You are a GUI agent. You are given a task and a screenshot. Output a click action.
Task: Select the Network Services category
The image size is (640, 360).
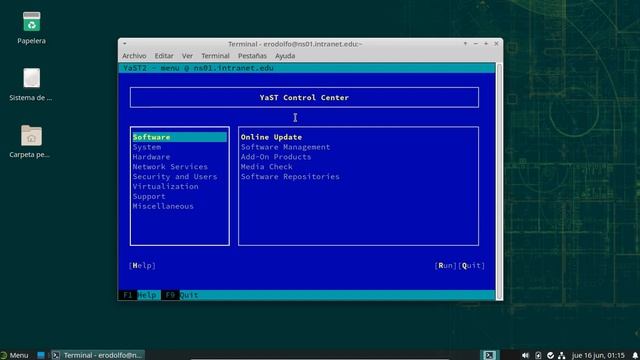[170, 167]
